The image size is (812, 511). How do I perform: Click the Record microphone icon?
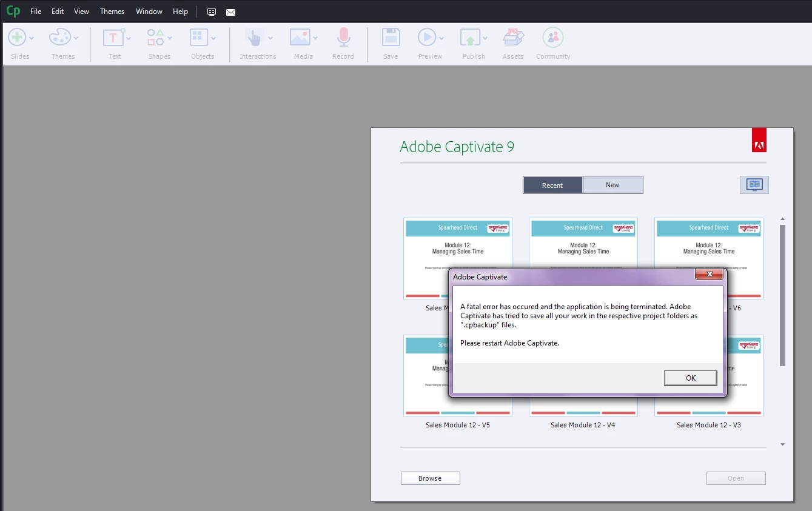click(x=343, y=38)
